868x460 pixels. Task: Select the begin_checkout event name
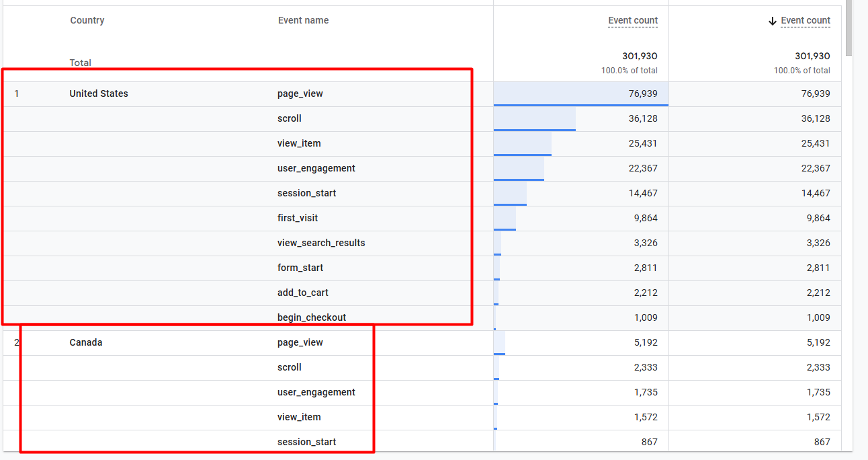[312, 317]
